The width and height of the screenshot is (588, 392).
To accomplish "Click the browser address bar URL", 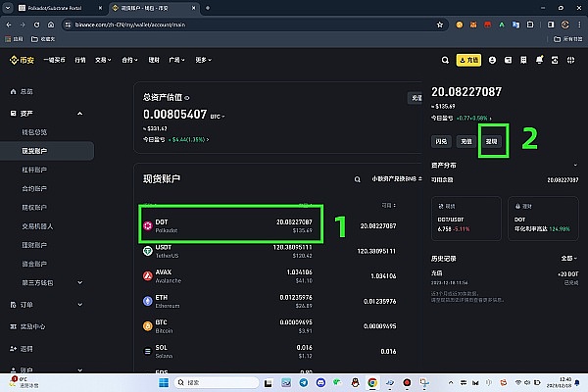I will 147,24.
